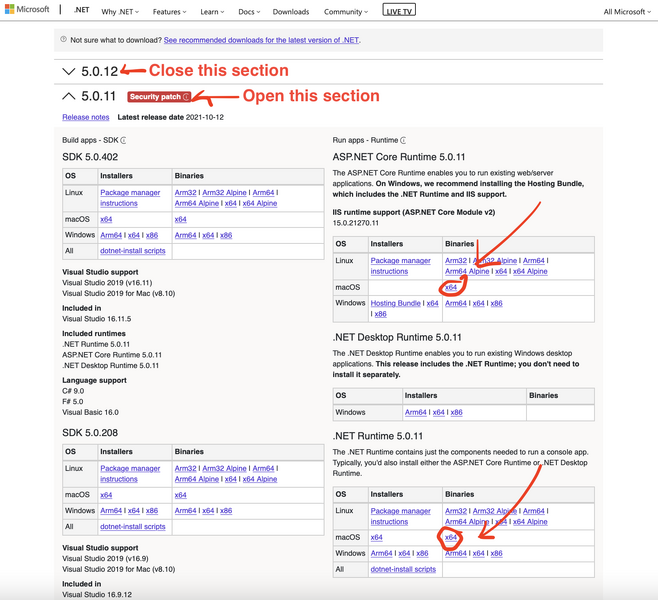658x600 pixels.
Task: Open SDK 5.0.402 dotnet-install scripts link
Action: [x=133, y=250]
